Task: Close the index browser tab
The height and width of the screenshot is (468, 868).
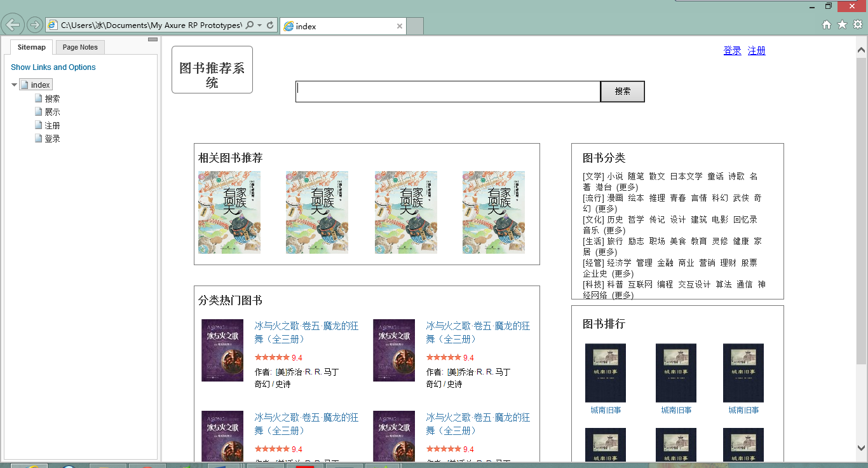Action: (x=400, y=26)
